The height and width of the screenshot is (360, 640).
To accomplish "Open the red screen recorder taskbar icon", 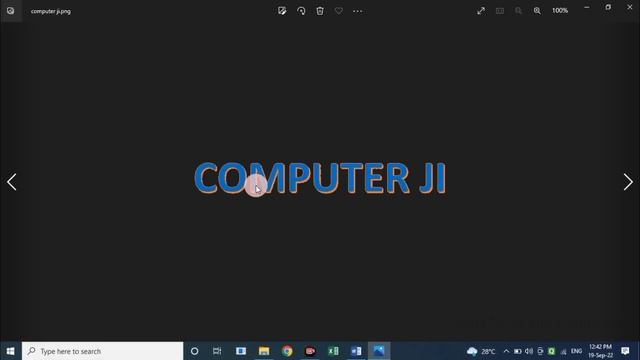I will pyautogui.click(x=310, y=351).
